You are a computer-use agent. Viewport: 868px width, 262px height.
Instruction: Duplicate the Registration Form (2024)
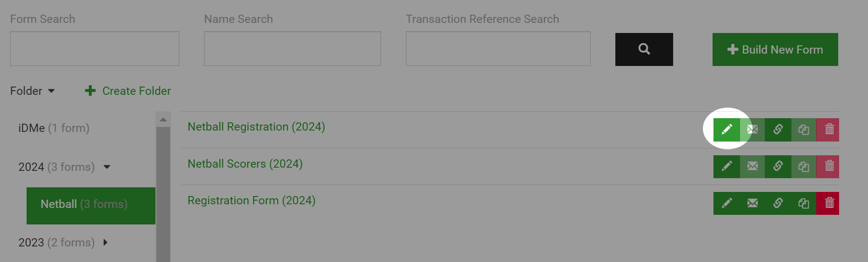tap(804, 203)
